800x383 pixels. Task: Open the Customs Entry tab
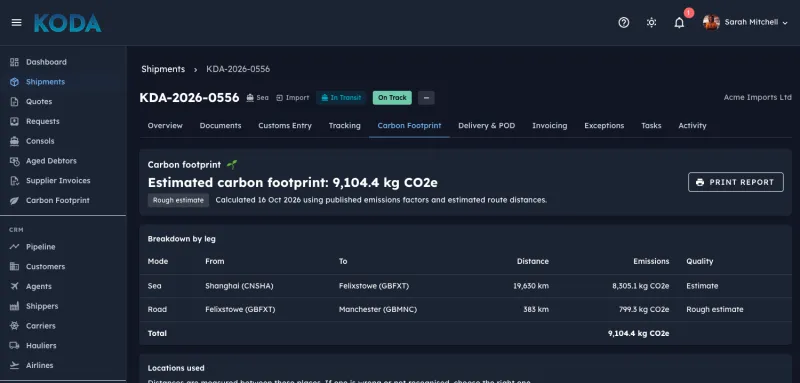point(285,125)
